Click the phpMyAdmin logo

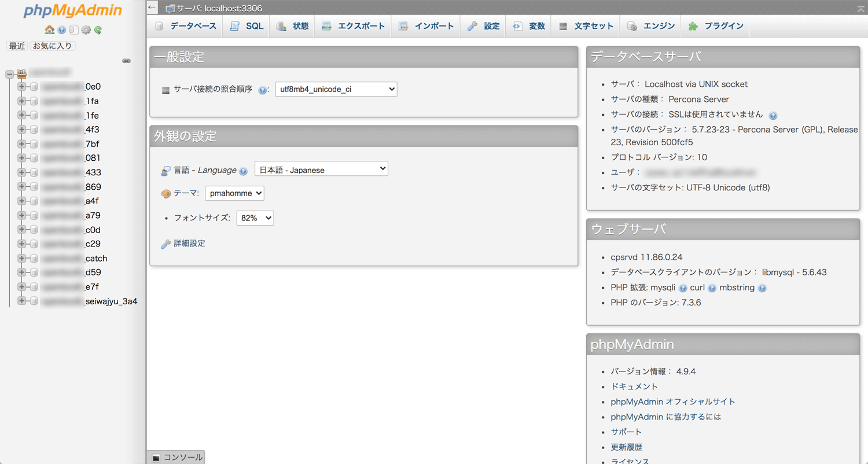[73, 11]
